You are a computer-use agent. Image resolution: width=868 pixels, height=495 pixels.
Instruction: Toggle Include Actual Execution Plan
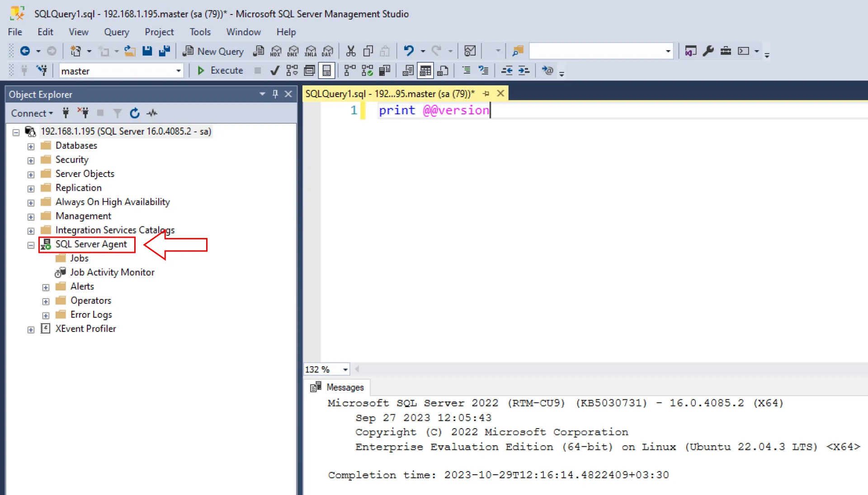349,70
